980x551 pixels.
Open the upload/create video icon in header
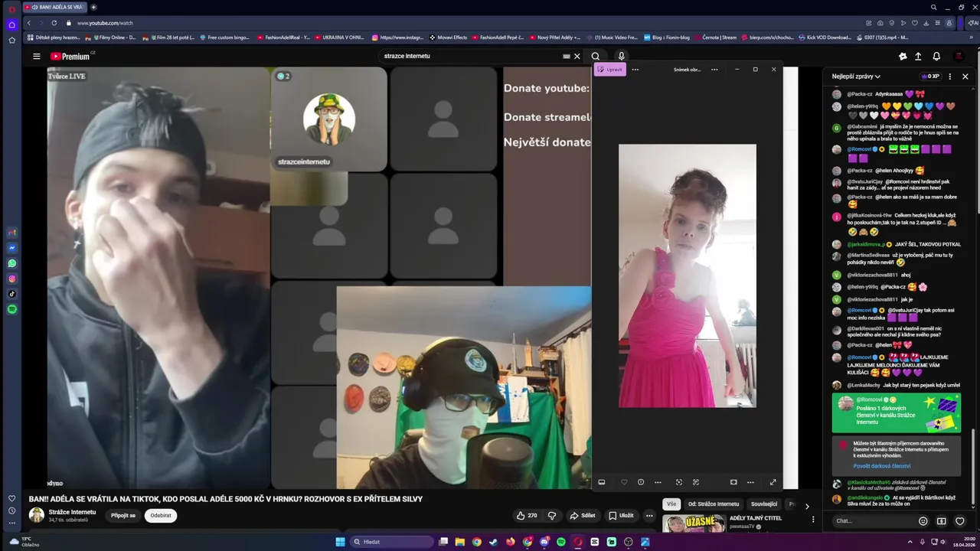click(x=918, y=56)
